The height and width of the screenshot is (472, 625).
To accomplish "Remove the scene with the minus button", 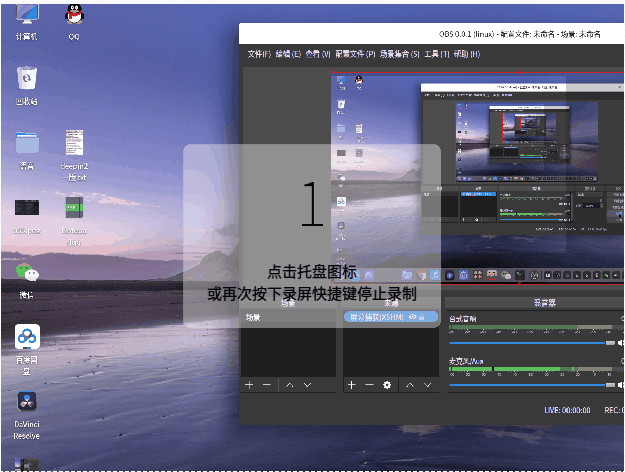I will (x=267, y=385).
